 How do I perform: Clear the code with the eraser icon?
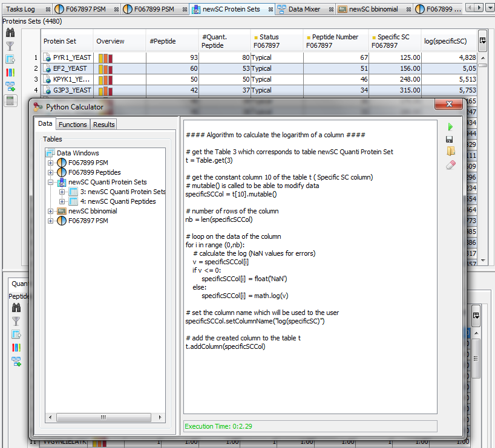point(450,164)
